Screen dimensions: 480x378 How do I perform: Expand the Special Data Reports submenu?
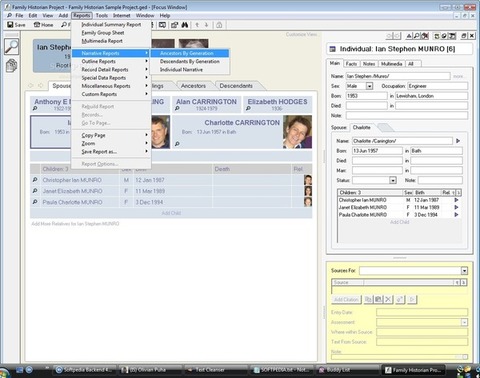[x=111, y=78]
